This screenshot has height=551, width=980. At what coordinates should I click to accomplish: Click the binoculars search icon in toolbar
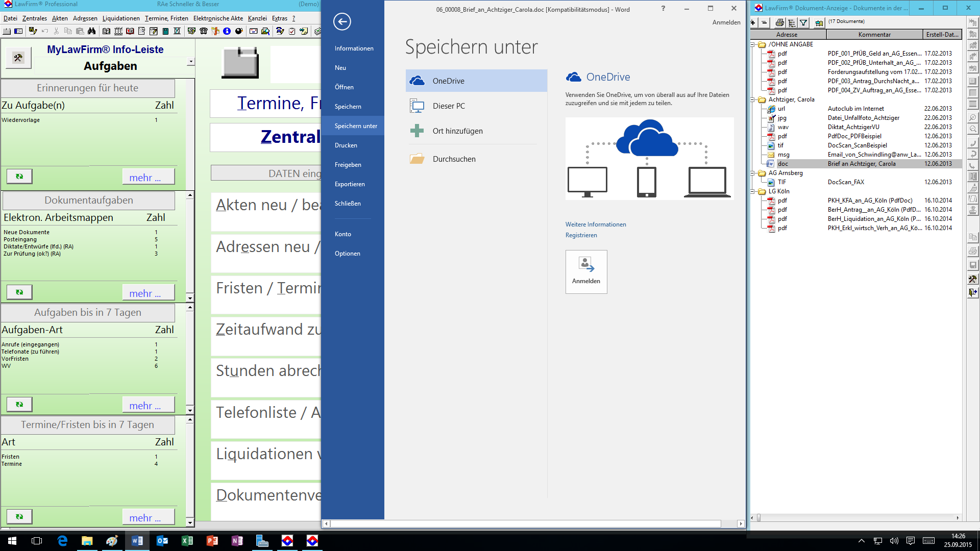tap(91, 31)
